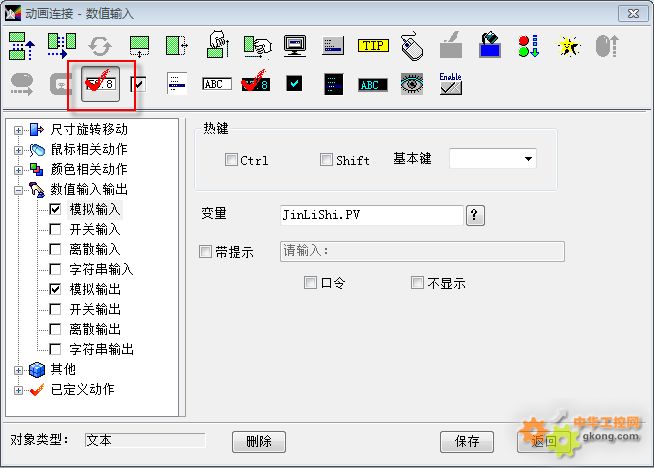654x468 pixels.
Task: Expand the 鼠标相关动作 tree node
Action: click(18, 150)
